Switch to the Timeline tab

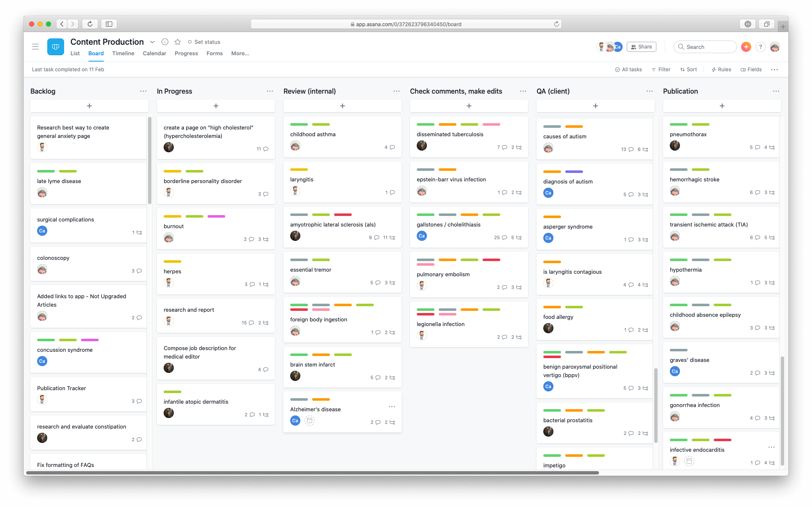coord(123,53)
